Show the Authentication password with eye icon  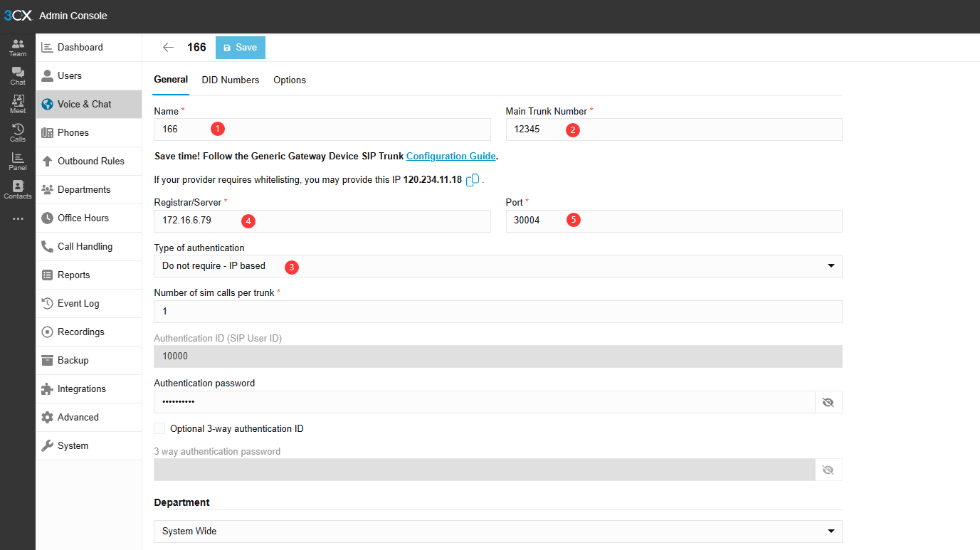tap(828, 403)
